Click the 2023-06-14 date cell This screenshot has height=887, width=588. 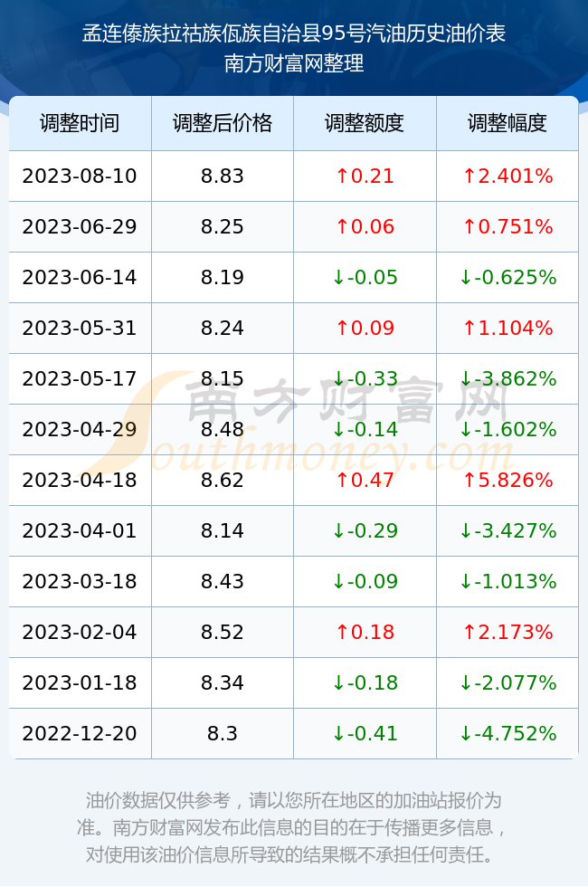coord(80,277)
